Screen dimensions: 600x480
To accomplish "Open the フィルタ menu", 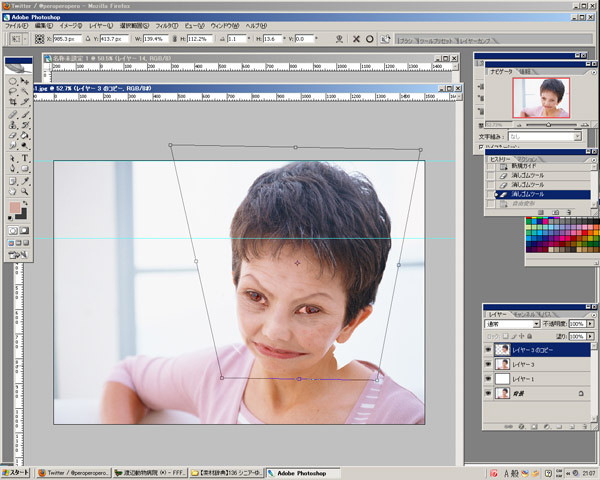I will [x=166, y=26].
